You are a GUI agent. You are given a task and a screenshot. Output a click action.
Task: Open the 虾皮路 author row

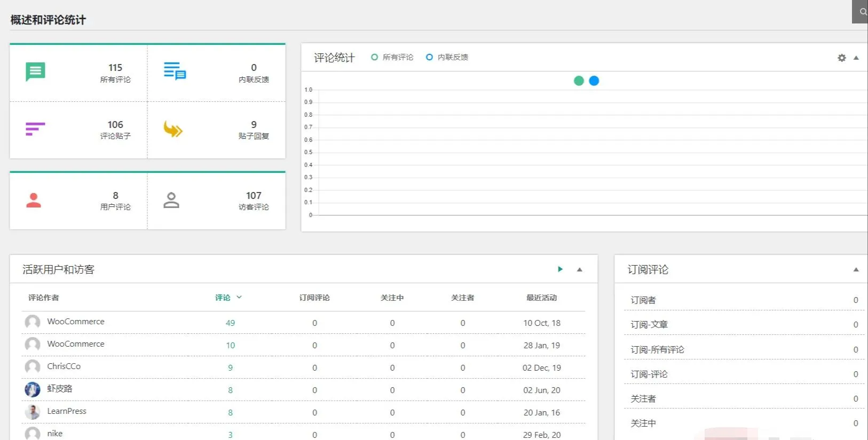(x=60, y=389)
